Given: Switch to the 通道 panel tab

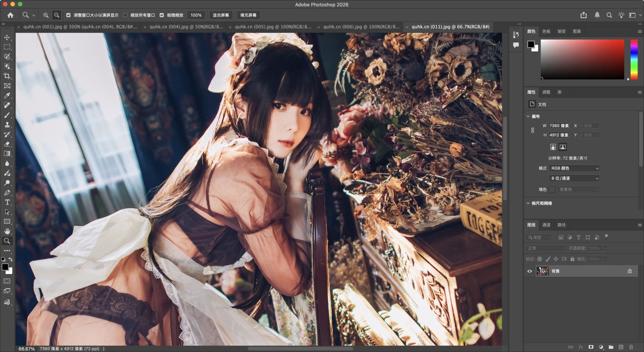Looking at the screenshot, I should pos(546,225).
